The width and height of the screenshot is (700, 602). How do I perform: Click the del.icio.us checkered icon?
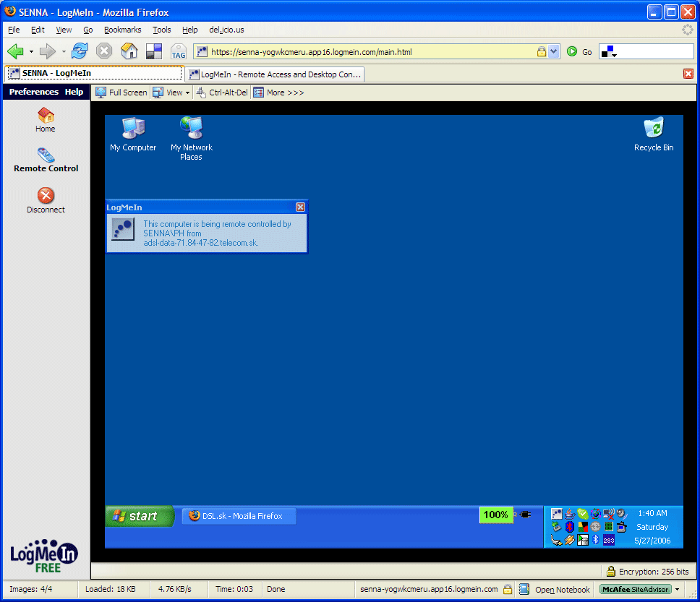[x=154, y=51]
